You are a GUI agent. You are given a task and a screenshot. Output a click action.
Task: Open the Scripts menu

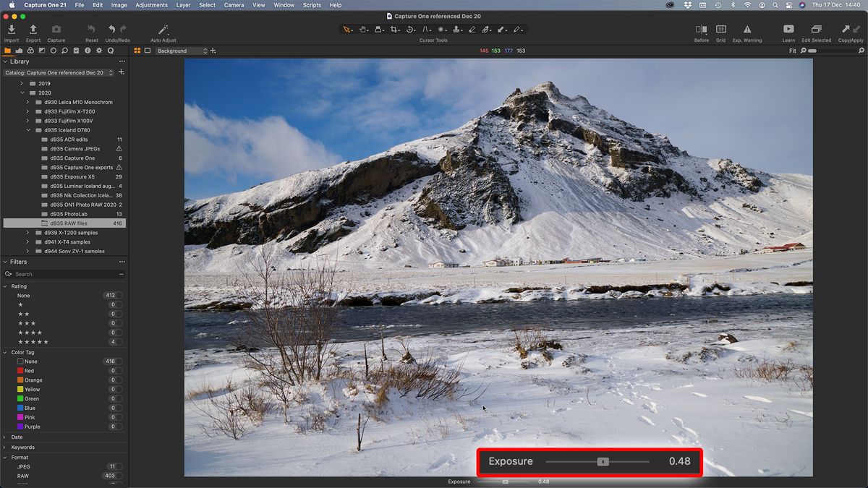click(x=312, y=5)
